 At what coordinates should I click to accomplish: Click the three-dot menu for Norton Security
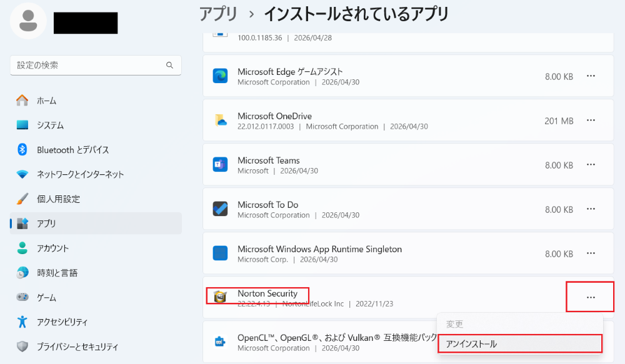tap(591, 297)
